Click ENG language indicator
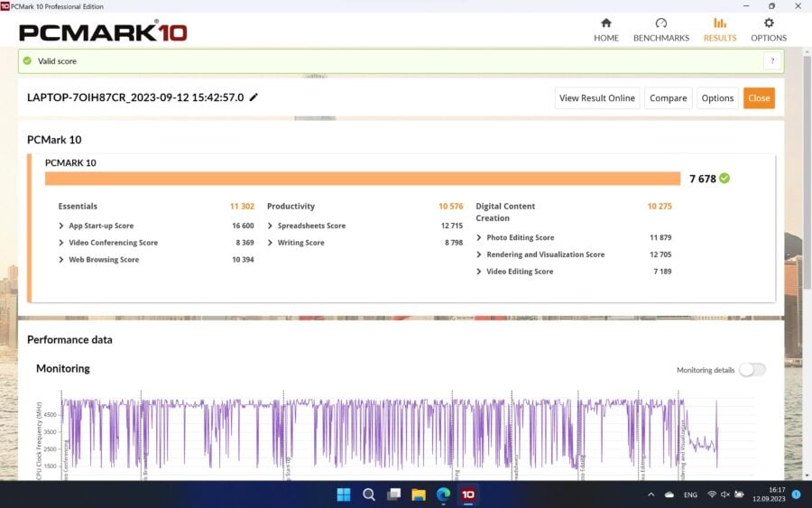The width and height of the screenshot is (812, 508). (690, 494)
